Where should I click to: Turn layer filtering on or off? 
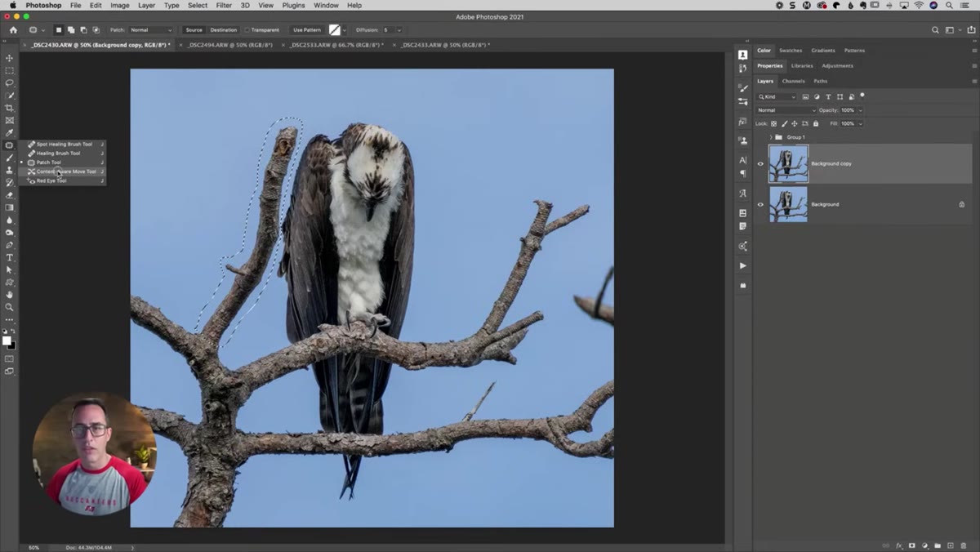[x=862, y=96]
